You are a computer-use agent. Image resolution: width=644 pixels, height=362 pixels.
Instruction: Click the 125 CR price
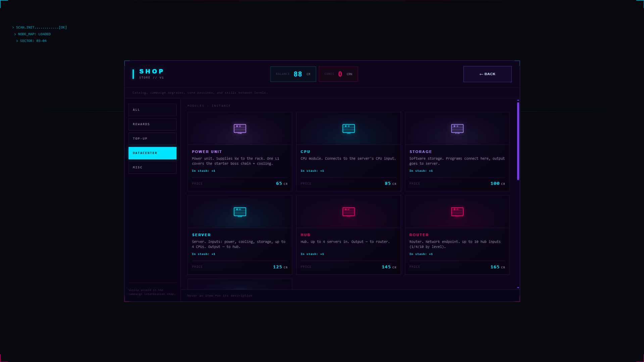280,267
